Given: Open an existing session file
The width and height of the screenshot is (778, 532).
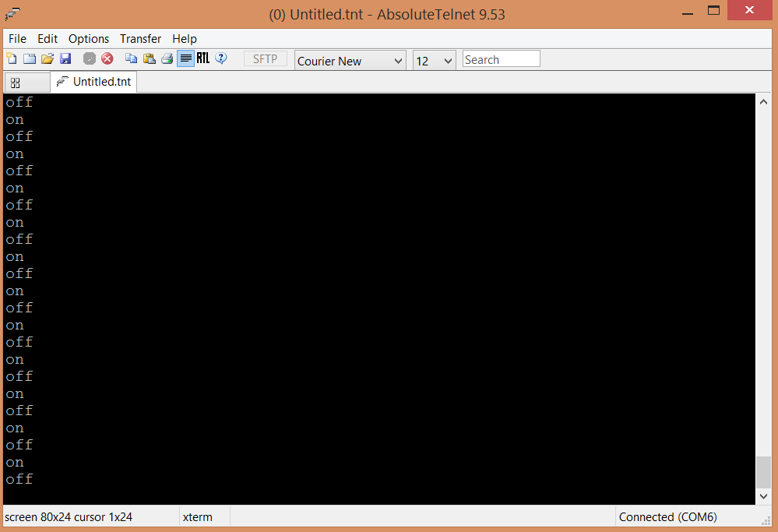Looking at the screenshot, I should click(47, 58).
